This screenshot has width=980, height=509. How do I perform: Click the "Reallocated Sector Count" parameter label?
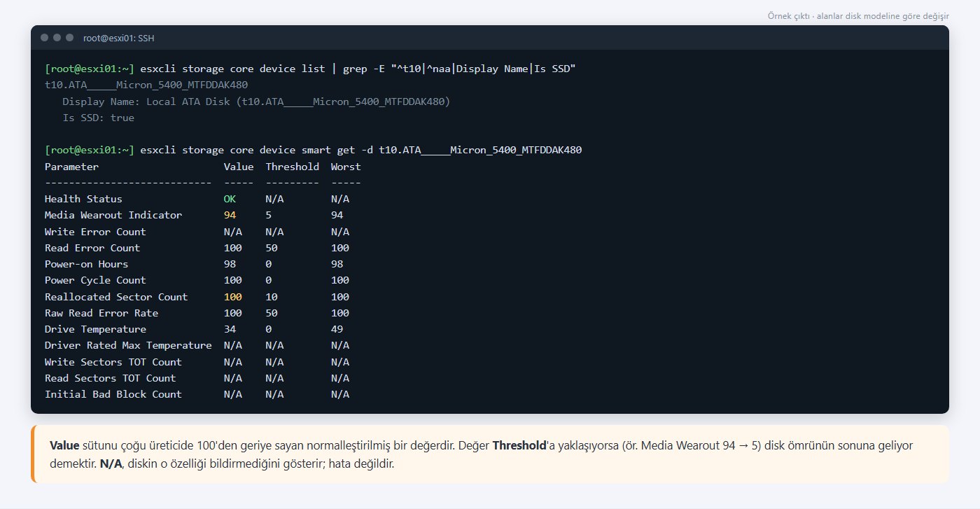[x=116, y=297]
